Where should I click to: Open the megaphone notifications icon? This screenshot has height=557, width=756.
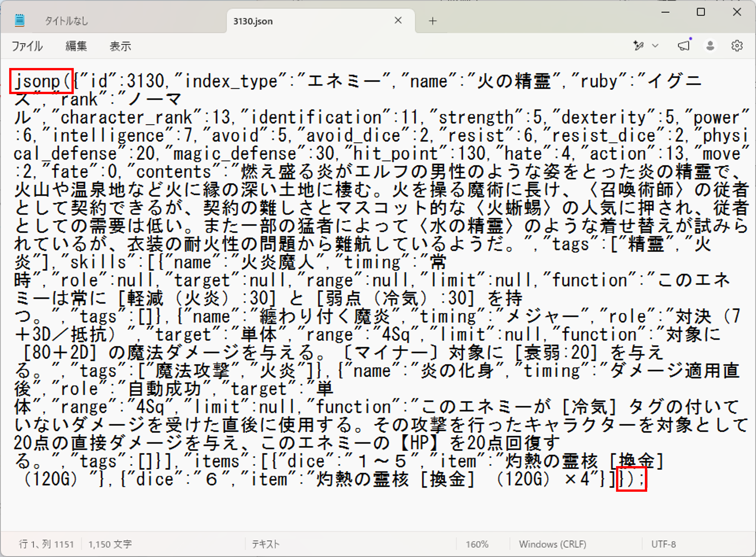[x=684, y=46]
